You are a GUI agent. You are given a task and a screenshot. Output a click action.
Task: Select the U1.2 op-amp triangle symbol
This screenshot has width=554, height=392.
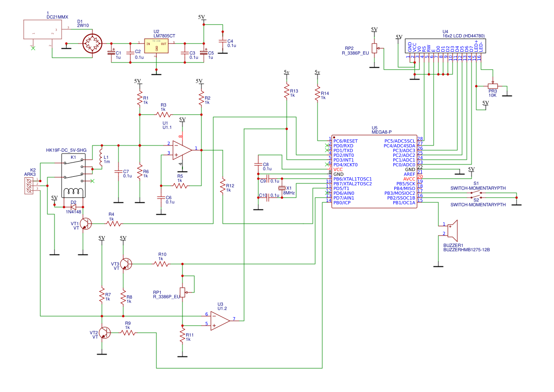220,320
